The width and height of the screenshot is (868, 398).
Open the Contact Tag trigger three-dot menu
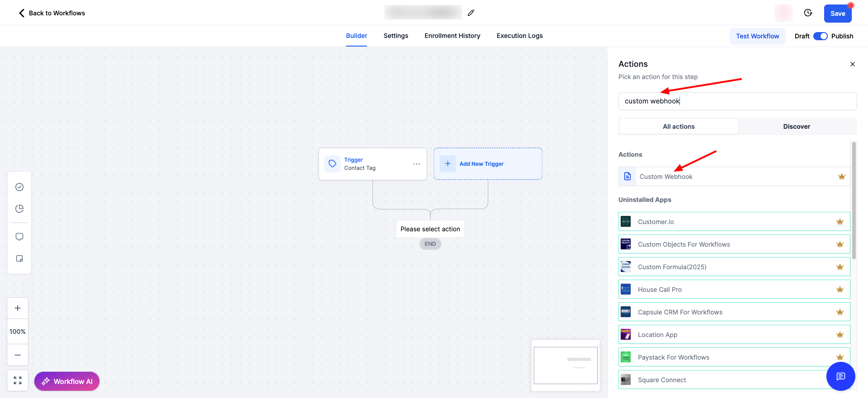click(416, 164)
